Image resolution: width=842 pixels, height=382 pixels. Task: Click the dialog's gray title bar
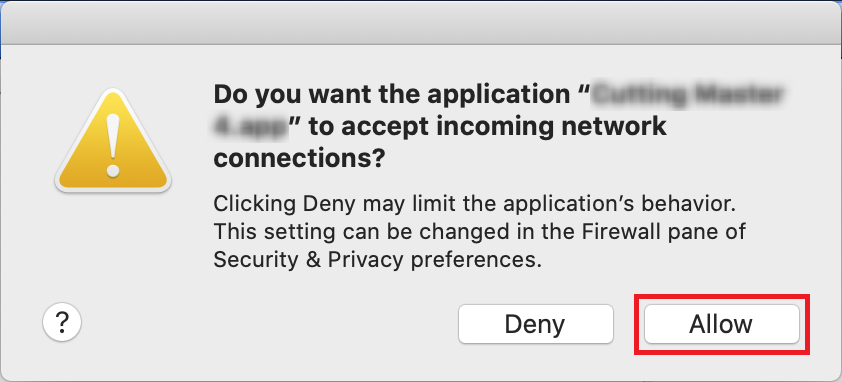tap(421, 22)
